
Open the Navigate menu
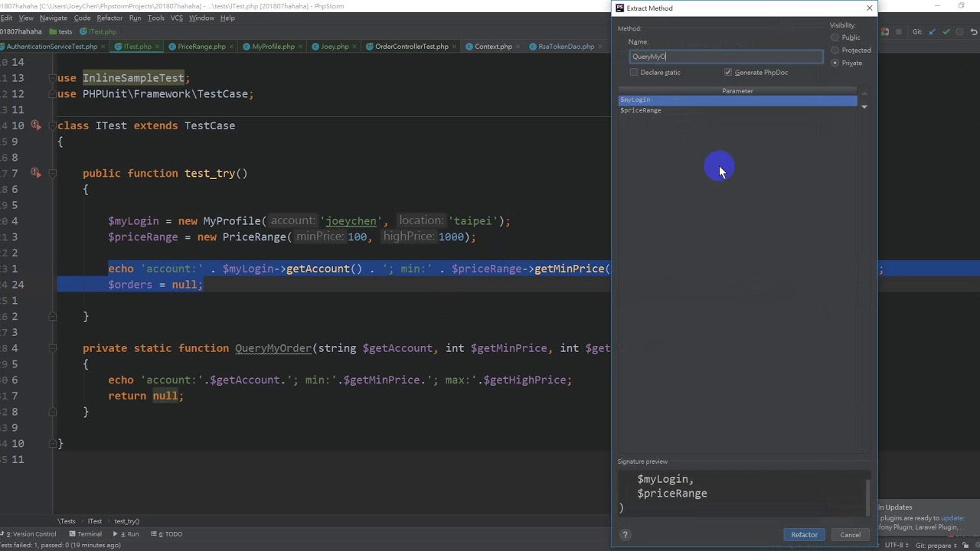[x=54, y=18]
